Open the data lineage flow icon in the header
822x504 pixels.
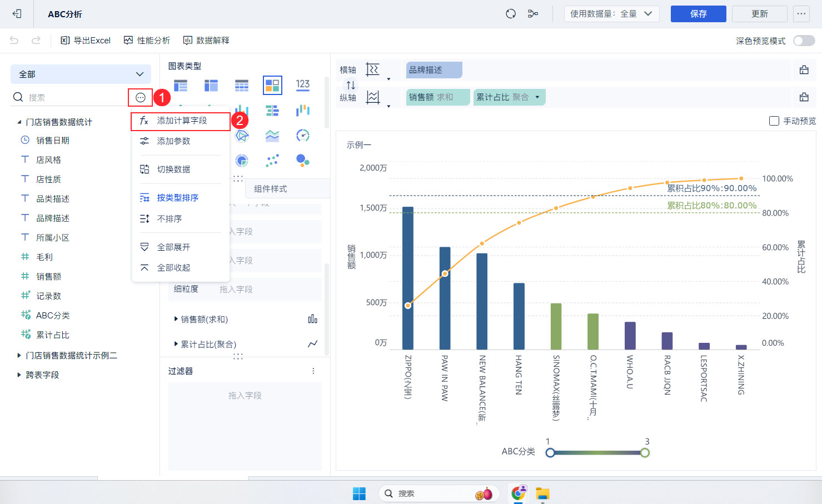pos(533,14)
